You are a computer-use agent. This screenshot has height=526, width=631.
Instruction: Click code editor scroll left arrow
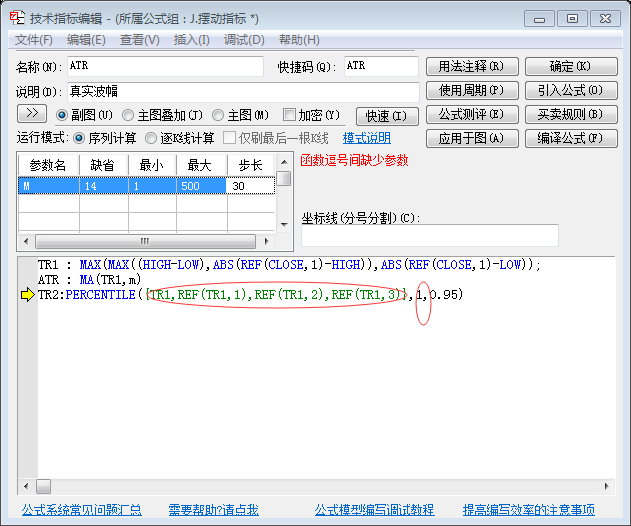26,486
